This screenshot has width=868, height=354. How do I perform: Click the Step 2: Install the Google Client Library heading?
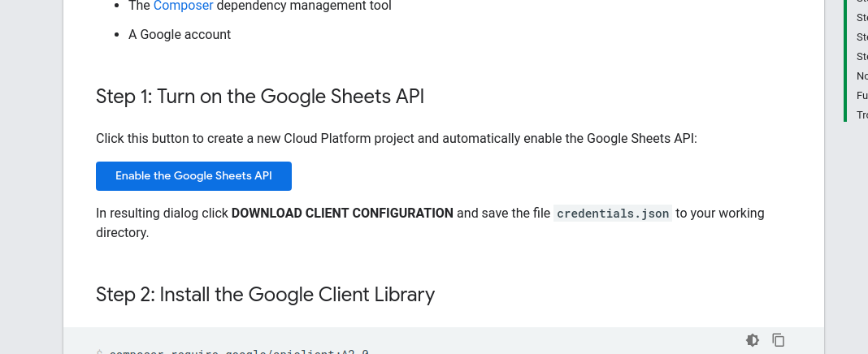pos(265,294)
